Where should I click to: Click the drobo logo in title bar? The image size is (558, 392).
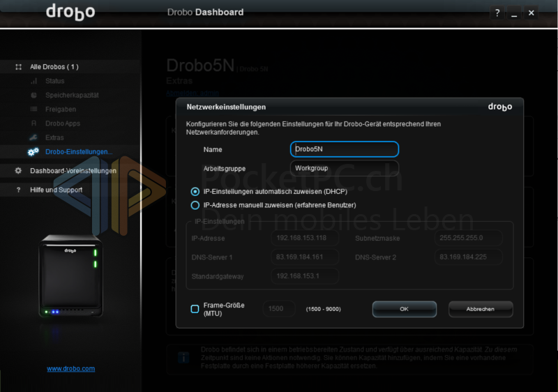point(70,13)
